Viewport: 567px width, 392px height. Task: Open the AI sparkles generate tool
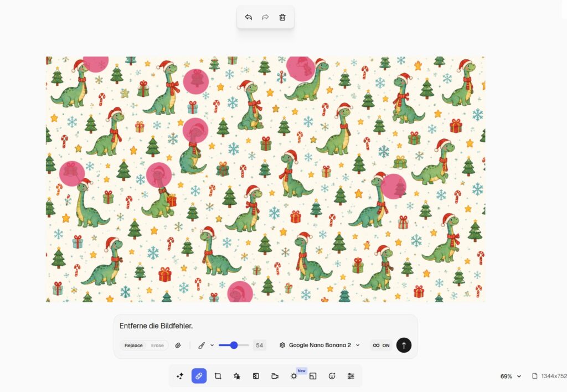click(180, 376)
